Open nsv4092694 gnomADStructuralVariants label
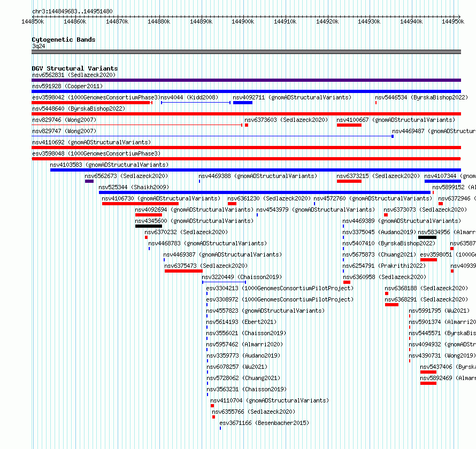The width and height of the screenshot is (476, 449). [x=194, y=210]
